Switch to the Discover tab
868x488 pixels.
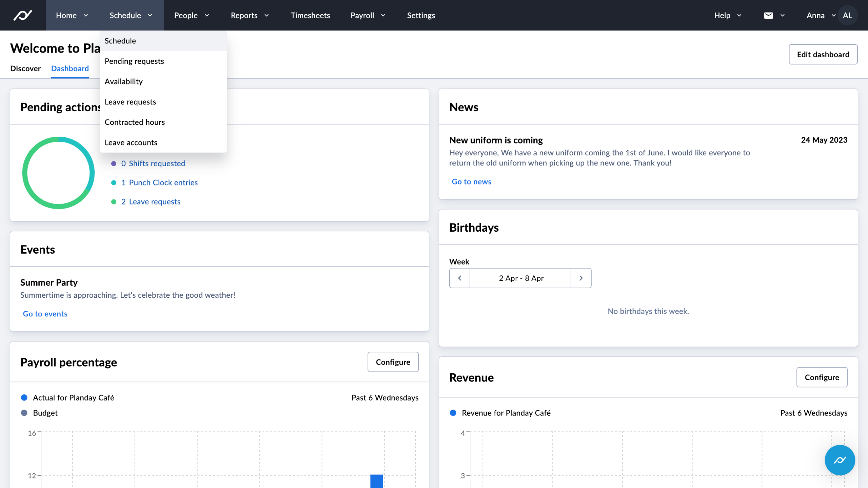point(25,68)
